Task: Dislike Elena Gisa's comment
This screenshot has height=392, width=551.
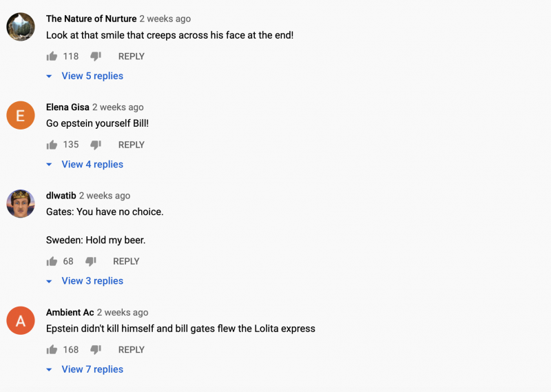Action: click(x=96, y=145)
